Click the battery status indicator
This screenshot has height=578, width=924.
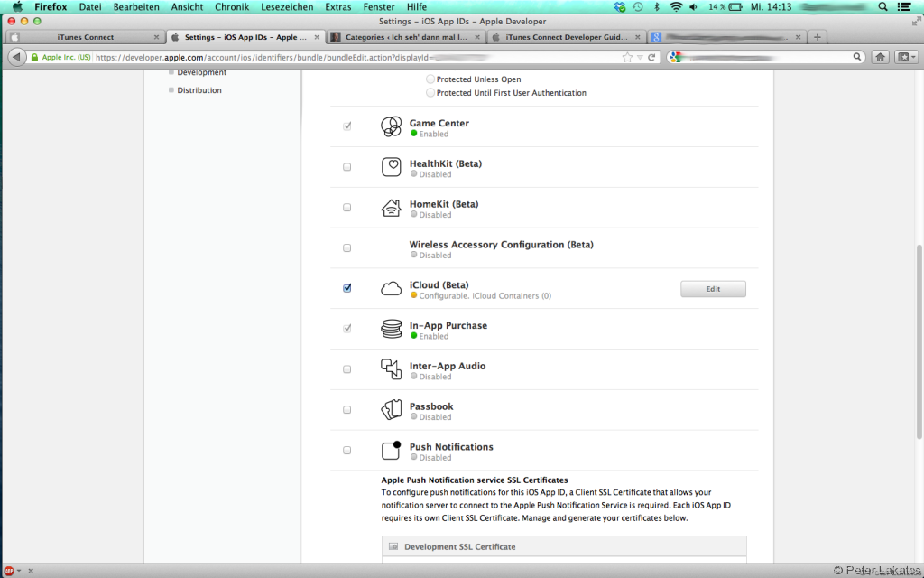pos(725,7)
